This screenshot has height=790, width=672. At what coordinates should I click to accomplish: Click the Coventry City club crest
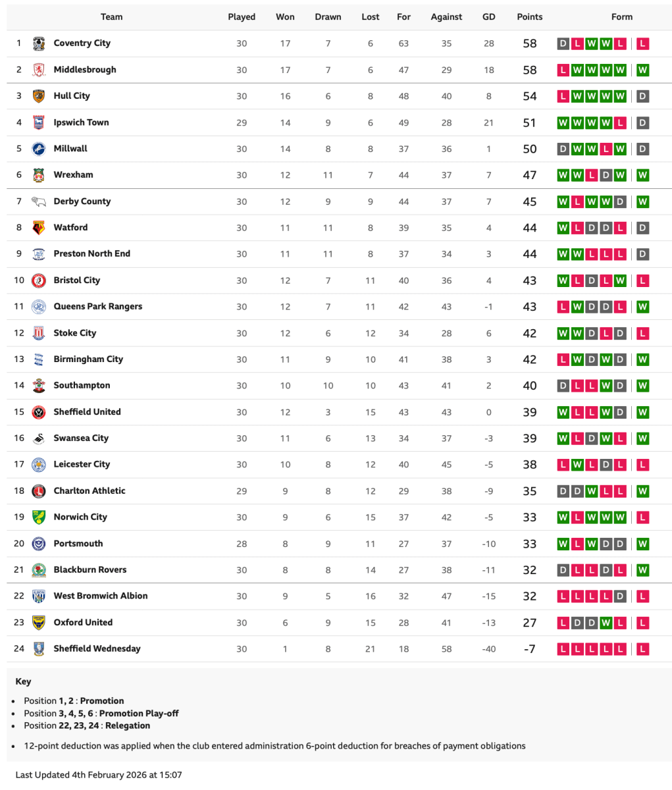[x=39, y=43]
